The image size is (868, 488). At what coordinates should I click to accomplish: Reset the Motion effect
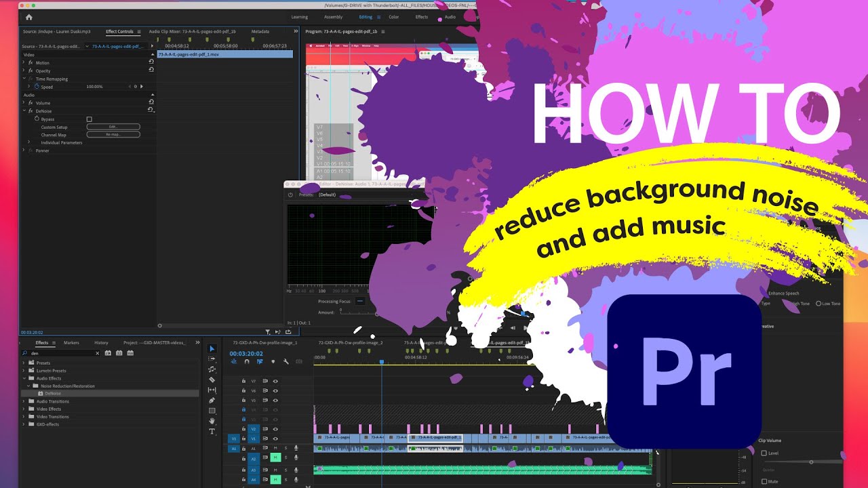coord(151,62)
